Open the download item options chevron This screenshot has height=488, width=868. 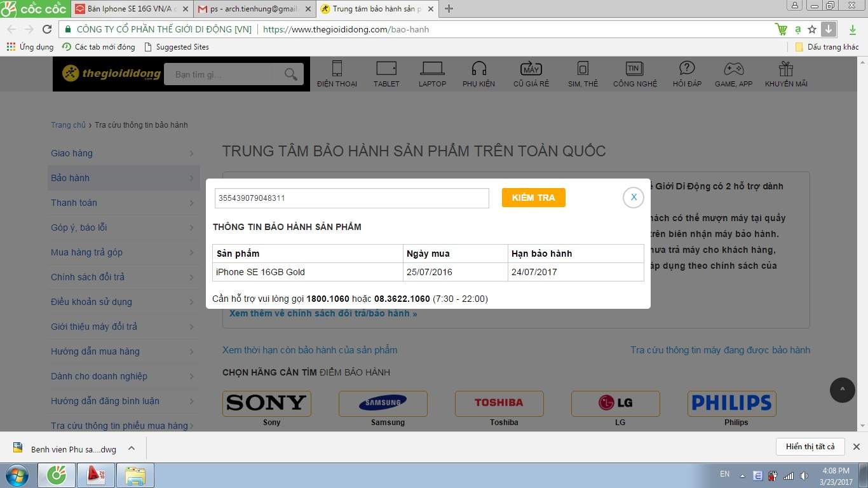(x=132, y=448)
